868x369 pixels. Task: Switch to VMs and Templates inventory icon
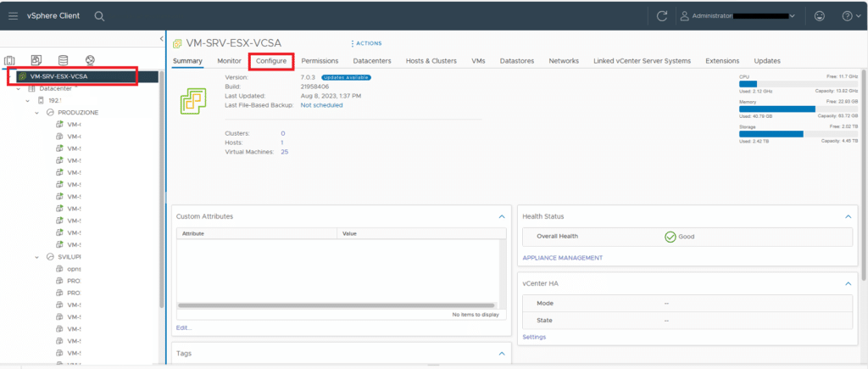36,60
